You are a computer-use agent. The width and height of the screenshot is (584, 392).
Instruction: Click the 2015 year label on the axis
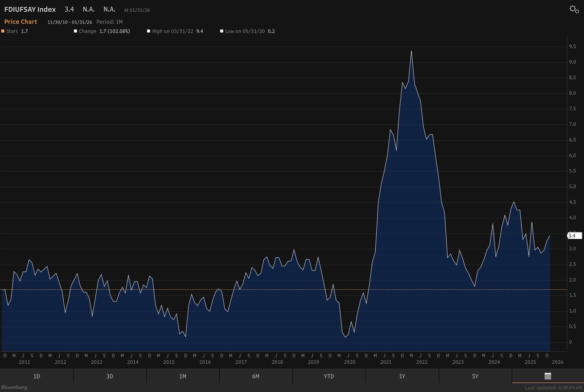click(169, 362)
